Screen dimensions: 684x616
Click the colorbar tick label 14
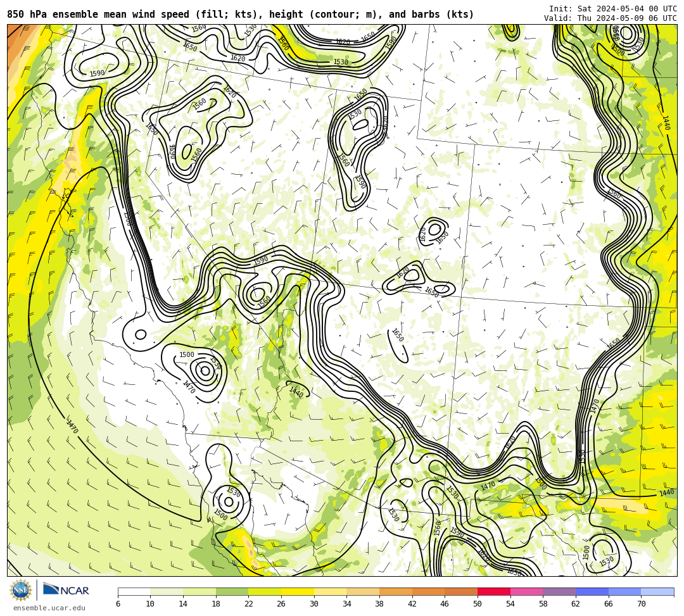tap(183, 604)
